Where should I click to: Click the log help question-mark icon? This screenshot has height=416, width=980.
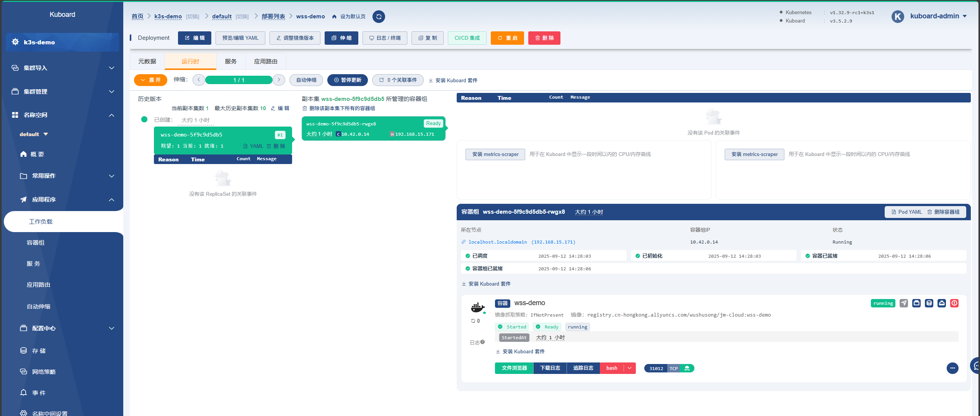pyautogui.click(x=483, y=342)
